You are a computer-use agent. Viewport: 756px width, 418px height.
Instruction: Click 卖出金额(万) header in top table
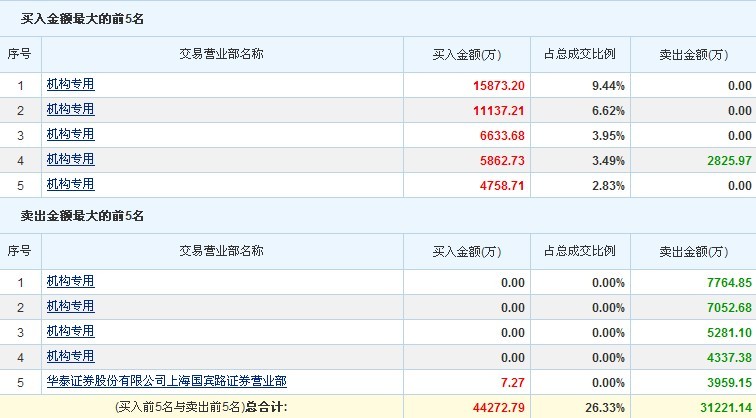(x=694, y=54)
